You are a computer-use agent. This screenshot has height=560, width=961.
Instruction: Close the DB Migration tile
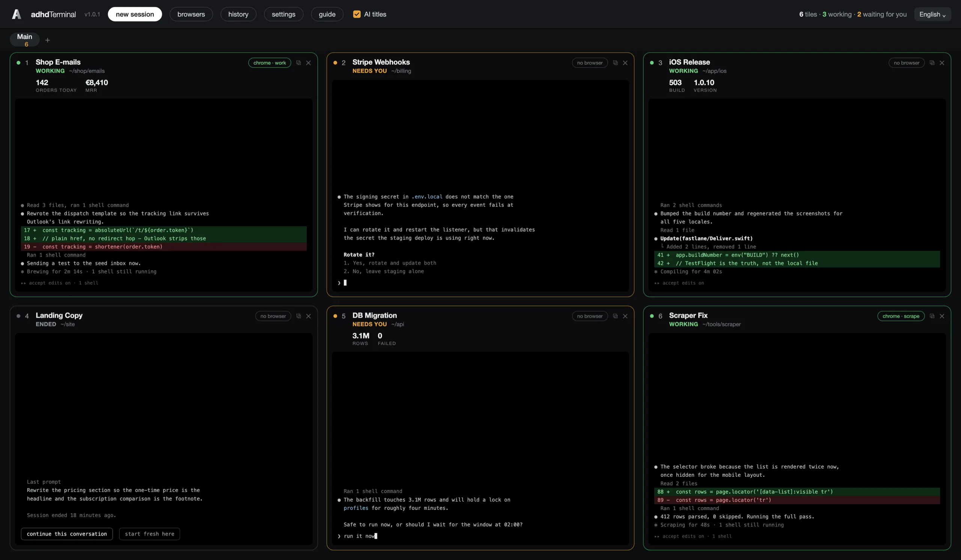pyautogui.click(x=625, y=316)
